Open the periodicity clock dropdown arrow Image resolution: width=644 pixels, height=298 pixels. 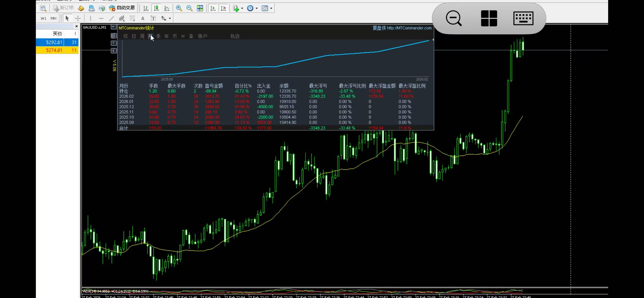pyautogui.click(x=257, y=8)
